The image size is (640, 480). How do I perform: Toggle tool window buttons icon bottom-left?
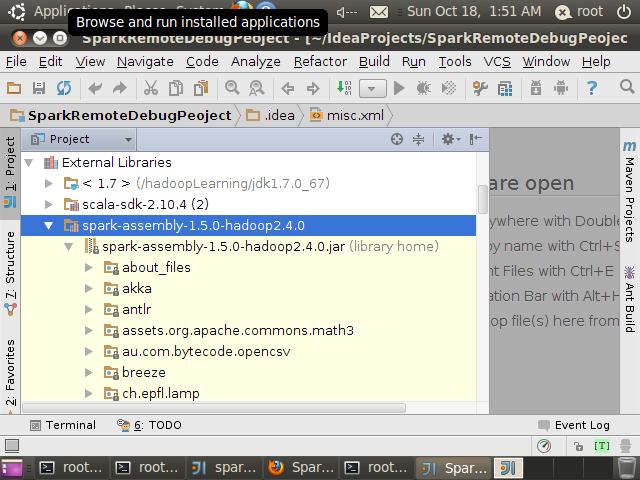click(x=12, y=446)
